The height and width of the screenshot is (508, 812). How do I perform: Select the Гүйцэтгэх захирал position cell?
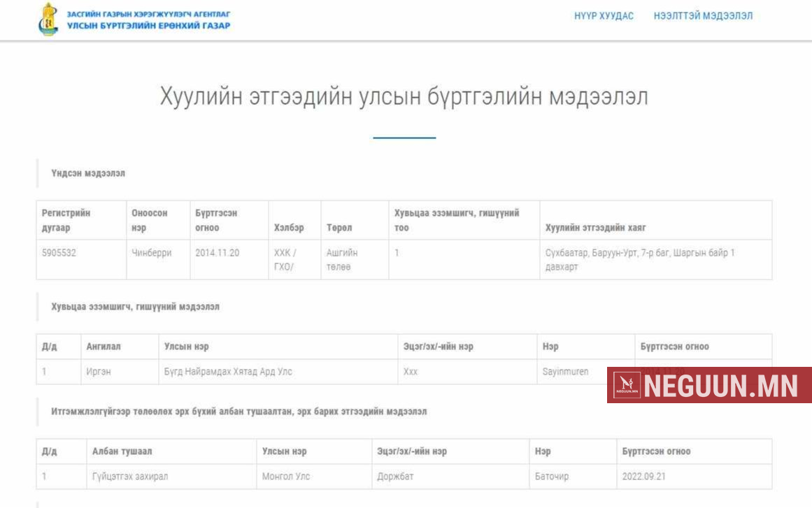pos(130,477)
